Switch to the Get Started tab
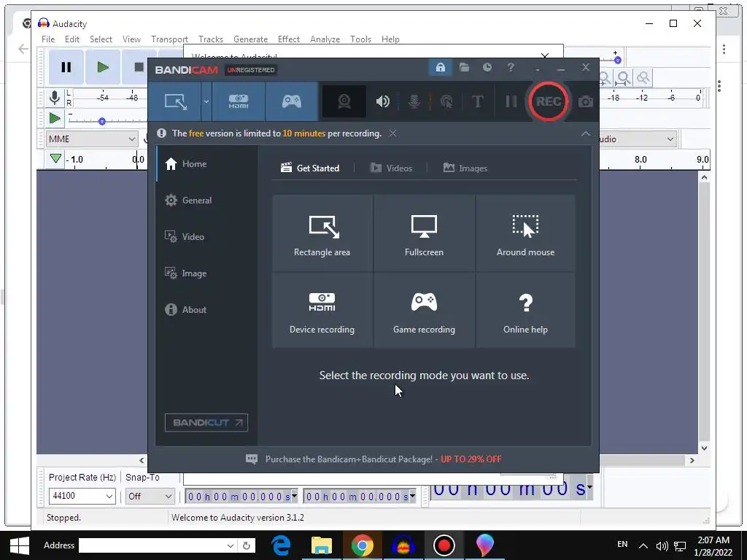Viewport: 747px width, 560px height. tap(310, 168)
